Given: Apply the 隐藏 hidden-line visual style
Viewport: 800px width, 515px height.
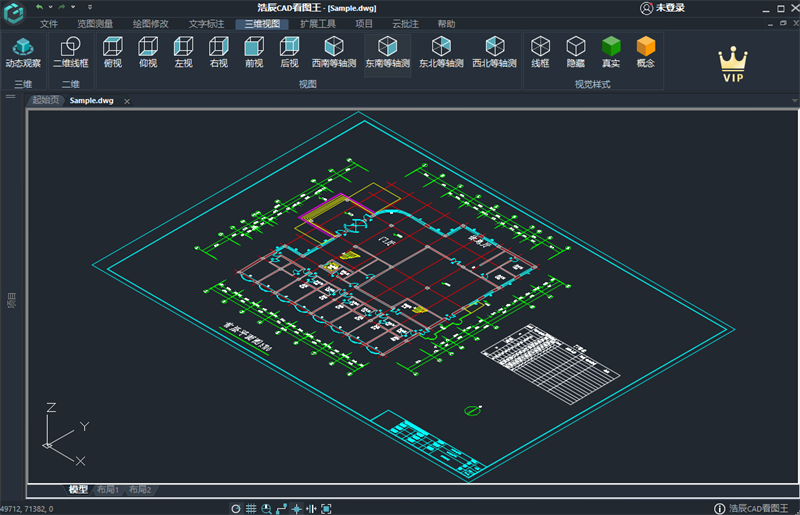Looking at the screenshot, I should click(576, 51).
